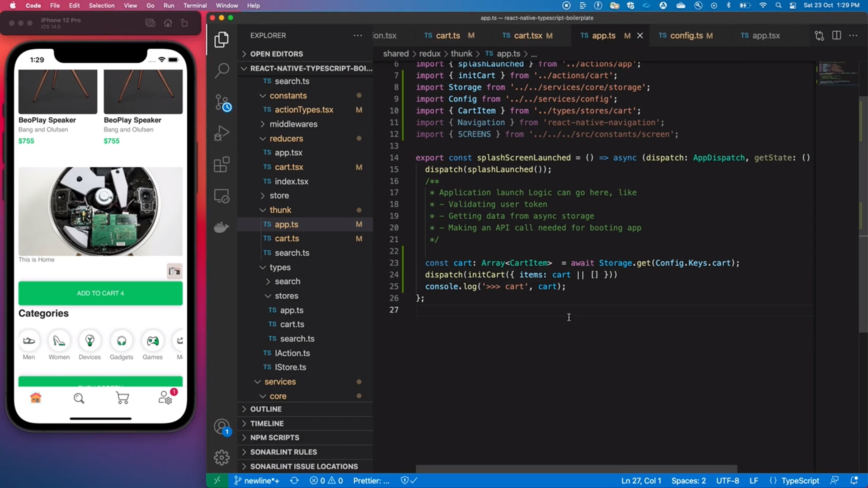The width and height of the screenshot is (868, 488).
Task: Select Prettier in the status bar
Action: pyautogui.click(x=371, y=480)
